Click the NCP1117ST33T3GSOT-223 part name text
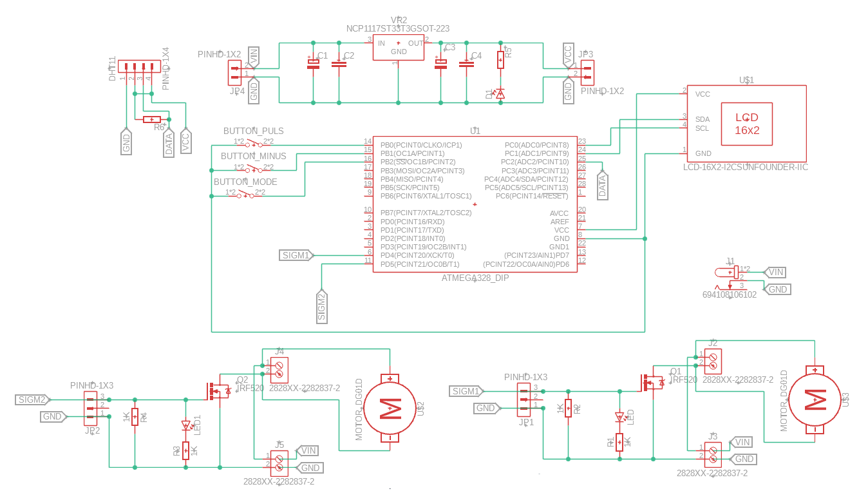868x491 pixels. tap(398, 28)
